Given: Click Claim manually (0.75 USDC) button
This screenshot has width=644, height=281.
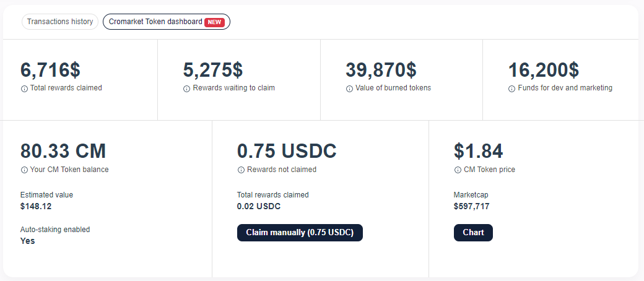Looking at the screenshot, I should (300, 233).
